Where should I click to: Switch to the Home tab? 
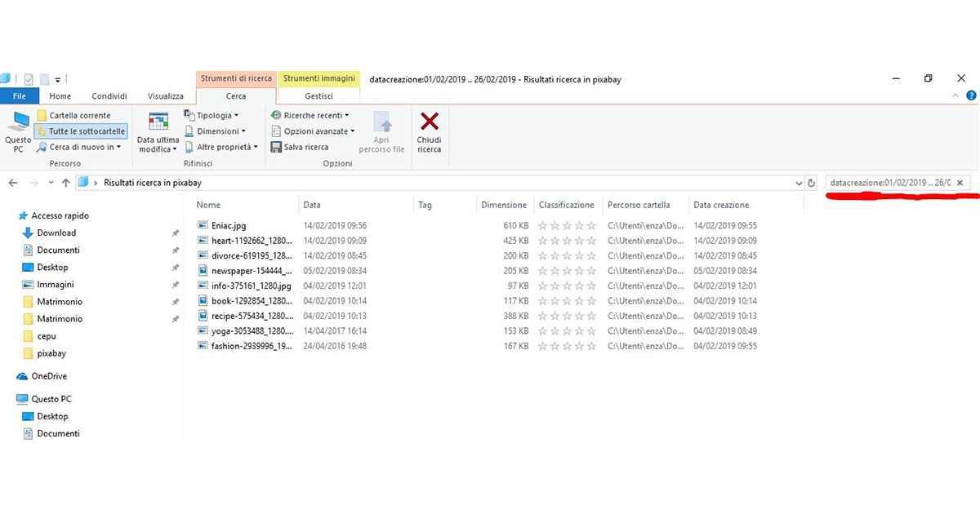coord(60,96)
